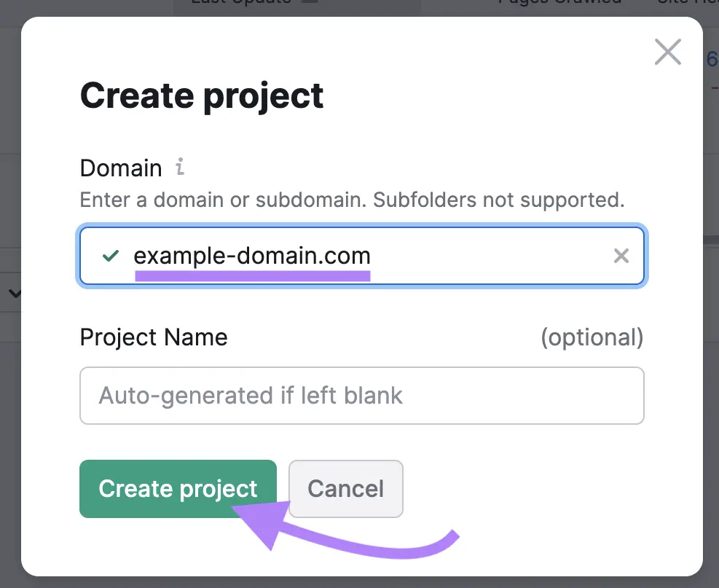Select the example-domain.com text
The image size is (719, 588).
click(x=251, y=256)
